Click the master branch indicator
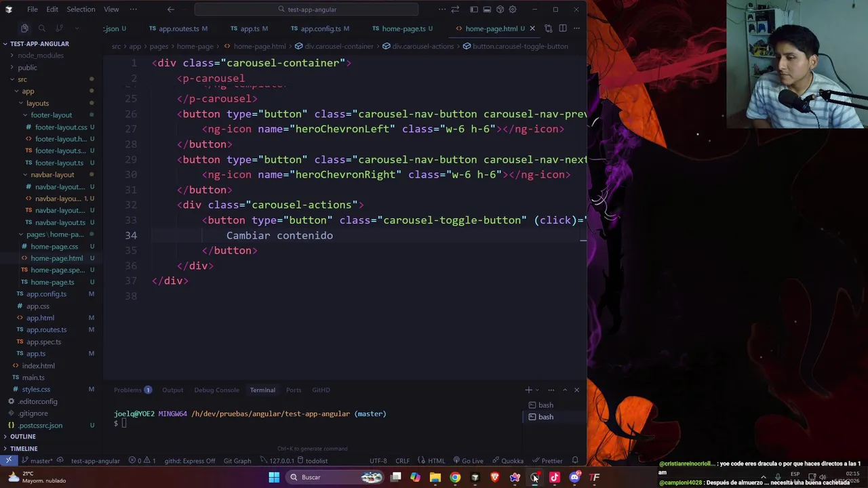The image size is (868, 488). pyautogui.click(x=39, y=461)
